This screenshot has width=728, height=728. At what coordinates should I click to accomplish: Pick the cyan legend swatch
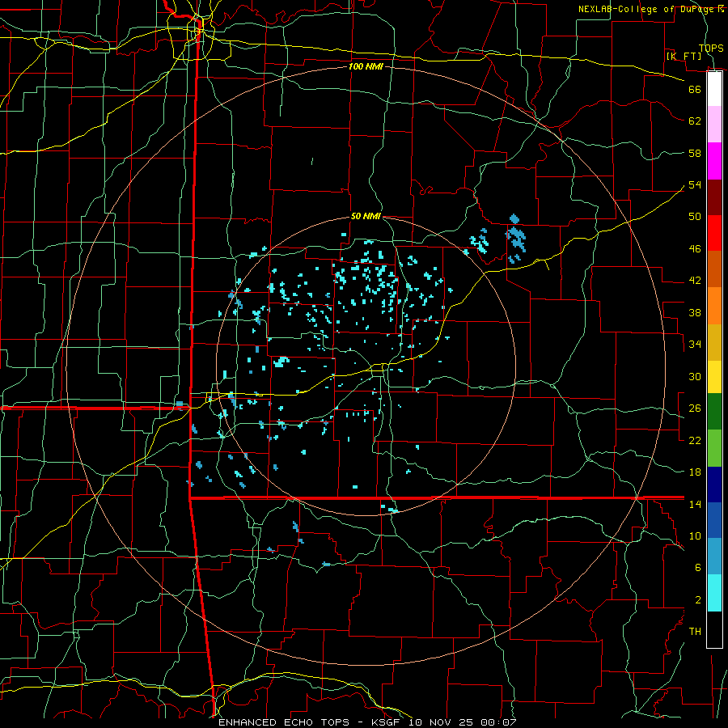(714, 593)
